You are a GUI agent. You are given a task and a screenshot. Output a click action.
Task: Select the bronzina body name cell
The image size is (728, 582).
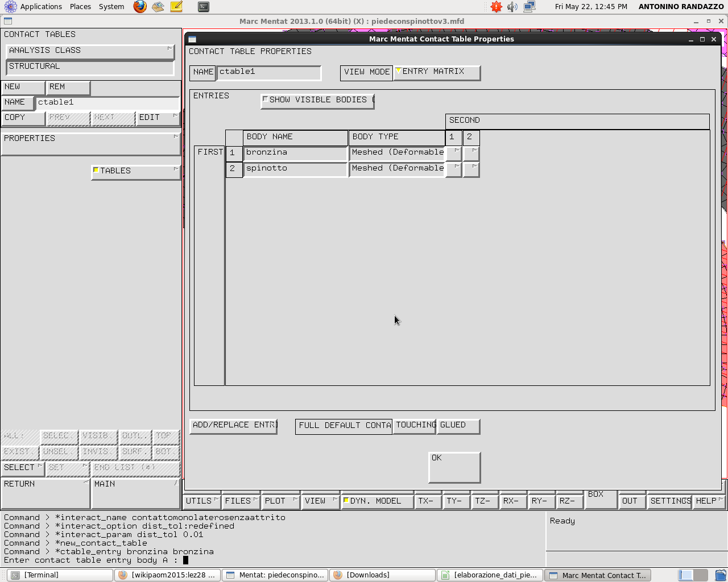[x=295, y=153]
